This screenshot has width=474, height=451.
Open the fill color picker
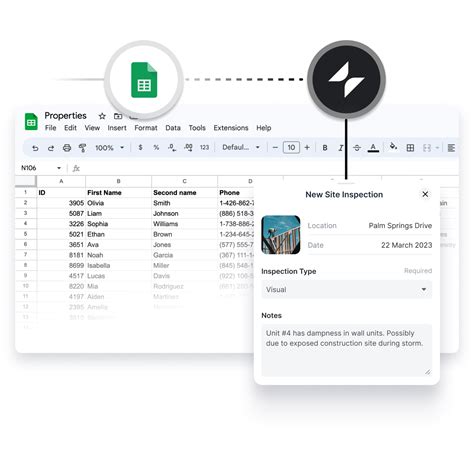(393, 147)
